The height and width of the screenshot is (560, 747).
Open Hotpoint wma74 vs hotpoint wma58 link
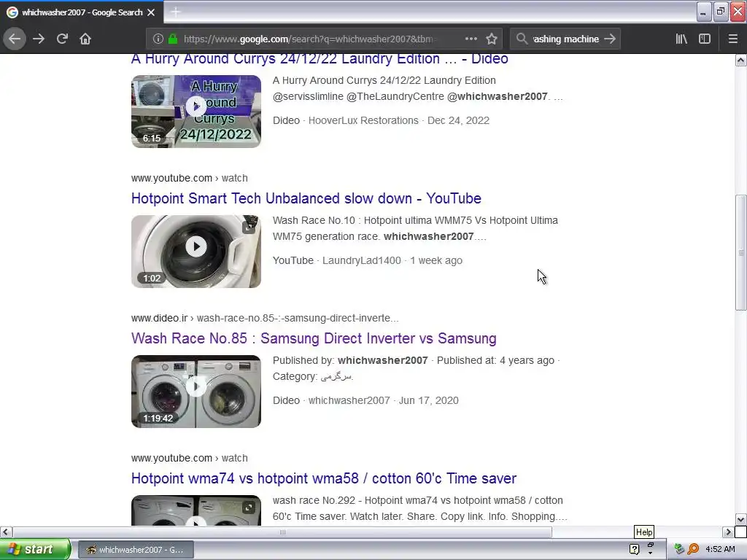324,478
